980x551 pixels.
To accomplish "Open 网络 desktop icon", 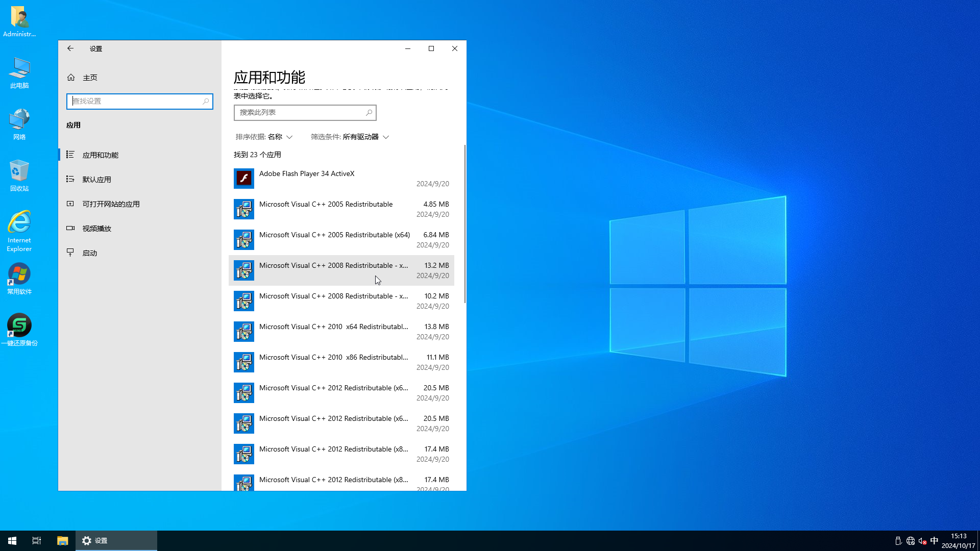I will 19,124.
